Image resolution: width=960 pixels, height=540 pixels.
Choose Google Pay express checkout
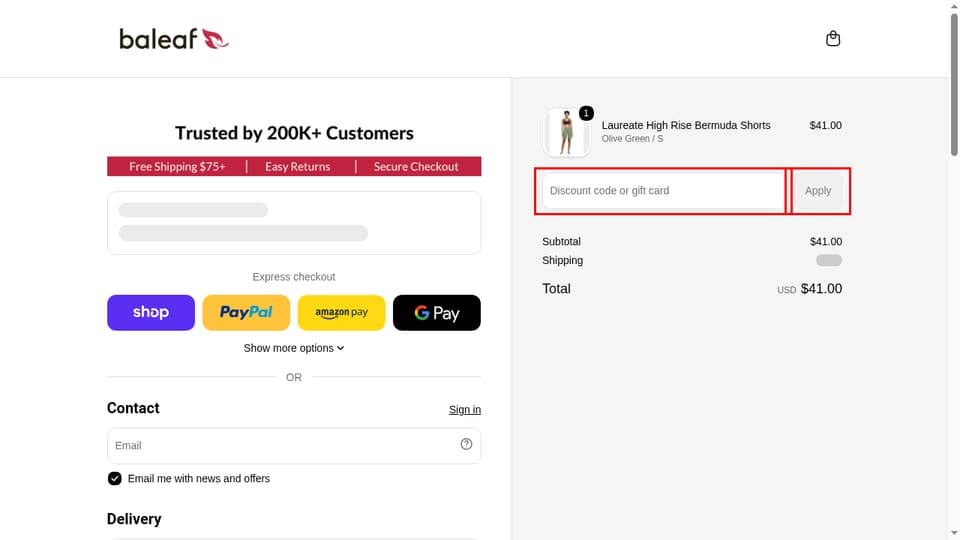tap(437, 312)
